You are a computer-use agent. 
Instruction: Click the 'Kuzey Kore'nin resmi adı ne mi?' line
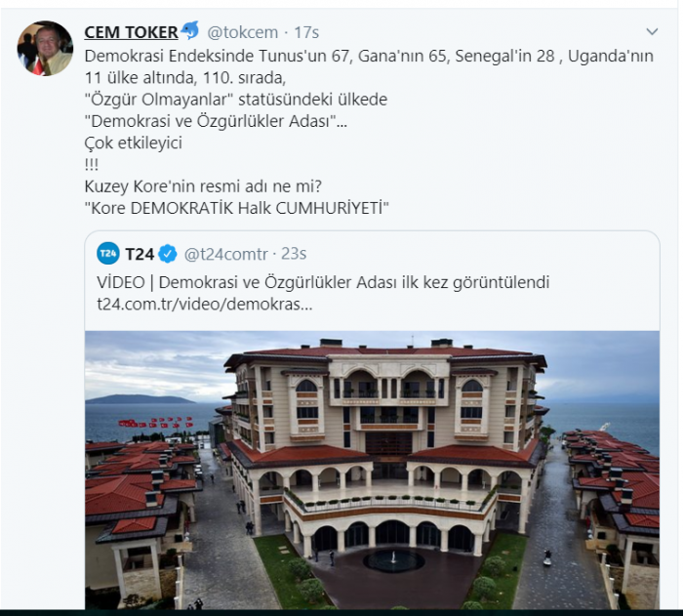203,186
